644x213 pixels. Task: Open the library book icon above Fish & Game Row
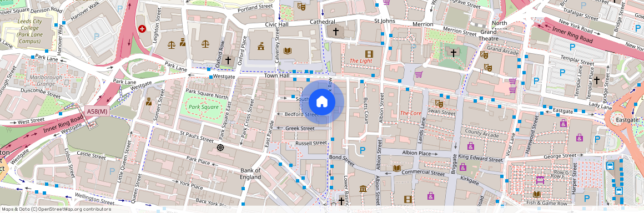pyautogui.click(x=537, y=194)
